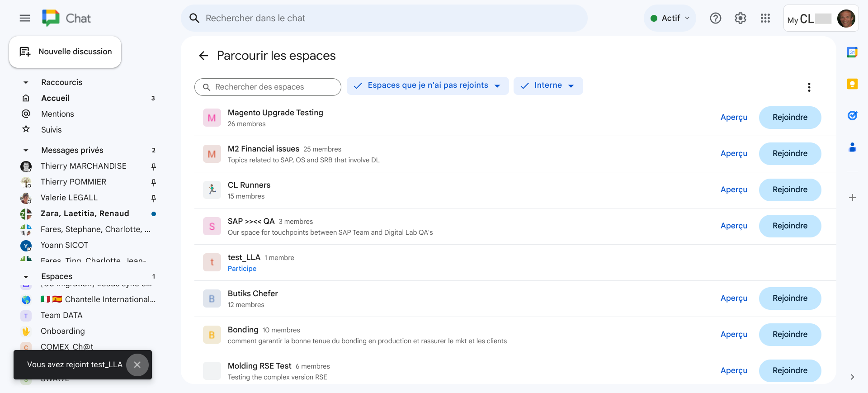868x393 pixels.
Task: Open Google Tasks in side panel
Action: click(852, 116)
